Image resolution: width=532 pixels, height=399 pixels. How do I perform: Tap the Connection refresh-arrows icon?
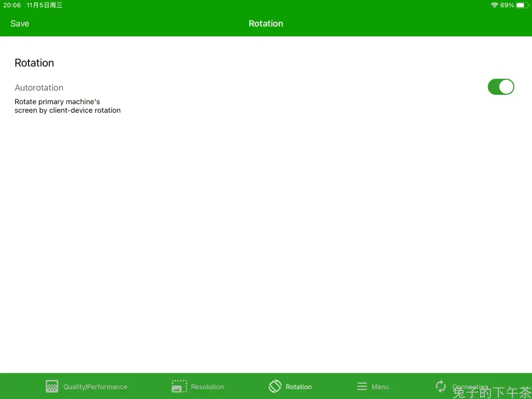tap(440, 386)
